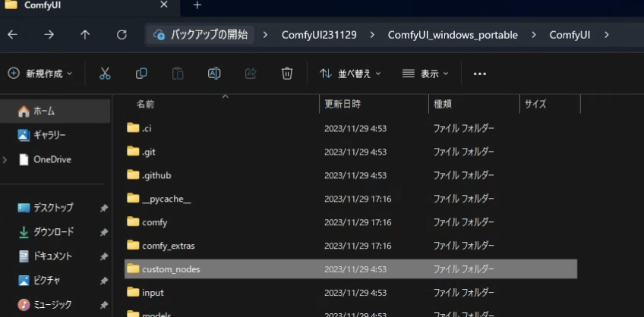Click pin icon beside ピクチャ
Viewport: 644px width, 317px height.
(x=103, y=281)
